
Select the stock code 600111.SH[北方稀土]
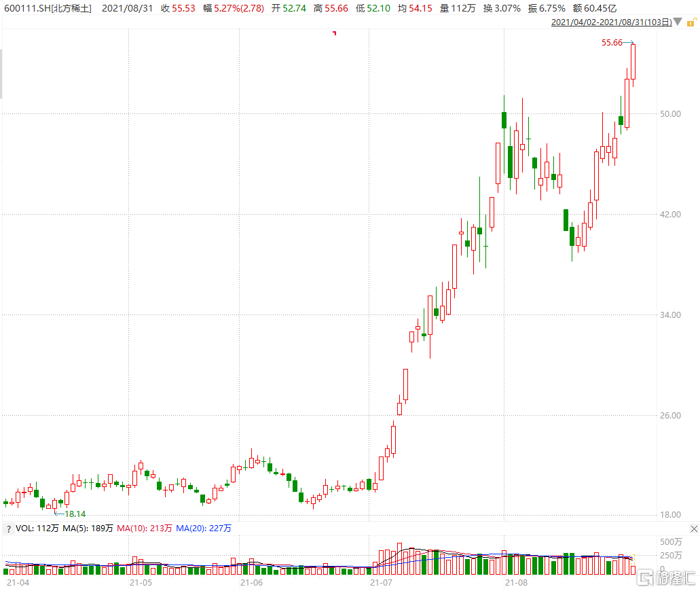point(48,8)
